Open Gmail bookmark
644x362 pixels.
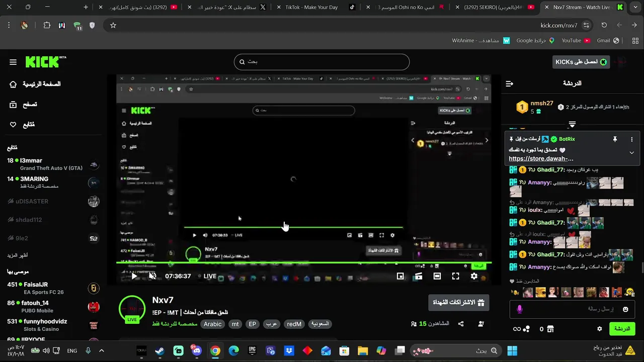[608, 40]
